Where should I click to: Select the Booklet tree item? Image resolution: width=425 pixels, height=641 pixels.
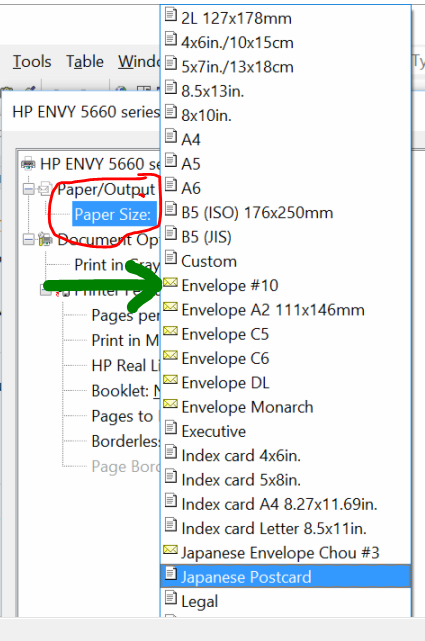[125, 391]
